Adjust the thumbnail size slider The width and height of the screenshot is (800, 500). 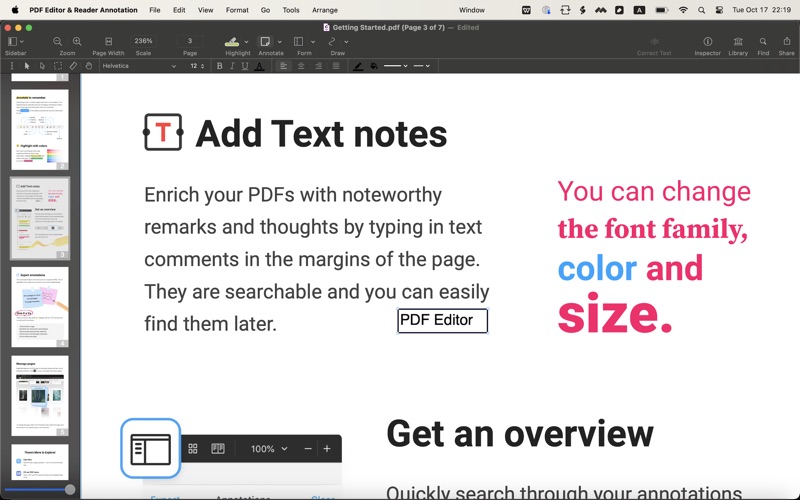click(70, 489)
